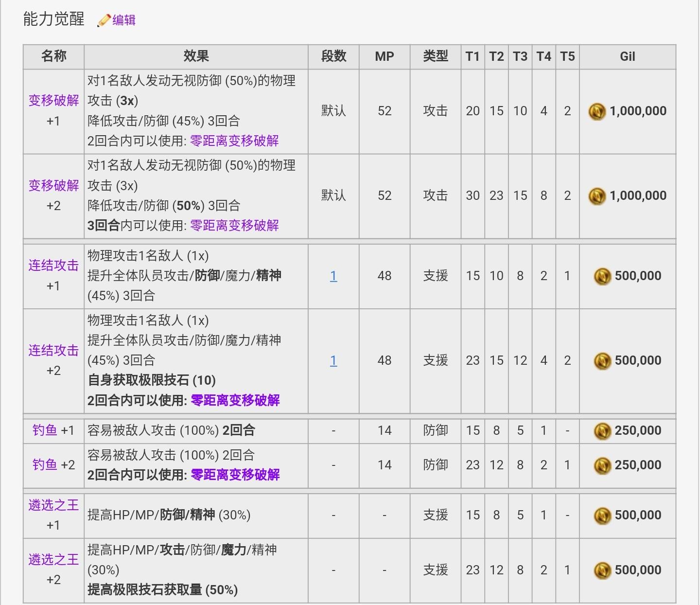Open the 遴选之王 +1 skill link

coord(53,505)
